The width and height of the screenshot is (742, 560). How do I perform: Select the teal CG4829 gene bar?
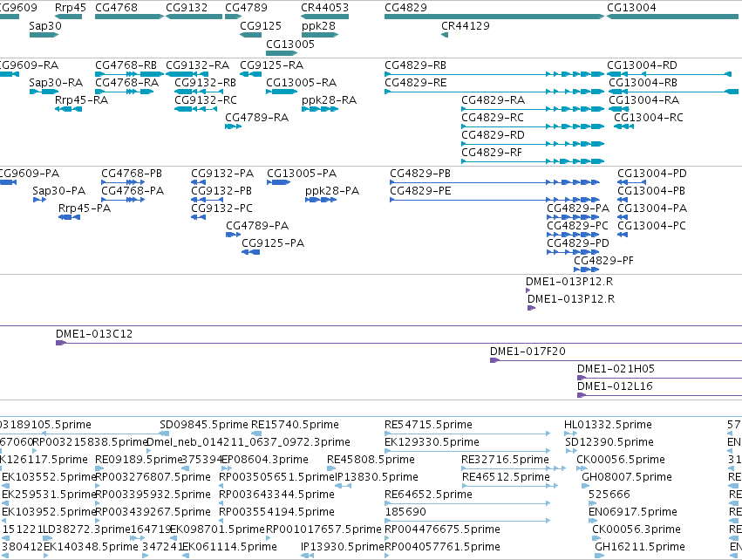click(494, 17)
